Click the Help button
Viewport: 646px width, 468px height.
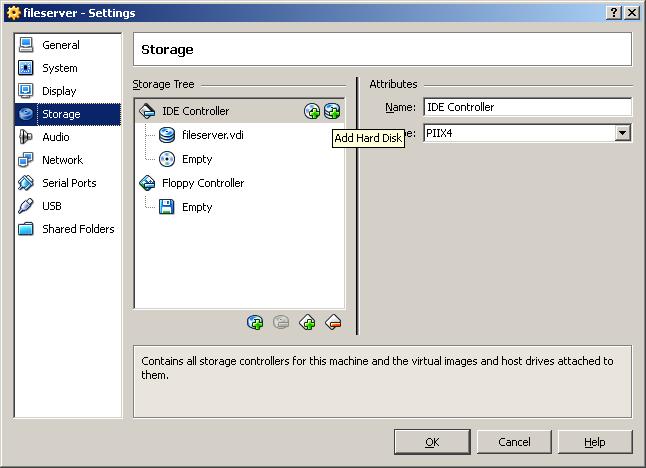(595, 442)
